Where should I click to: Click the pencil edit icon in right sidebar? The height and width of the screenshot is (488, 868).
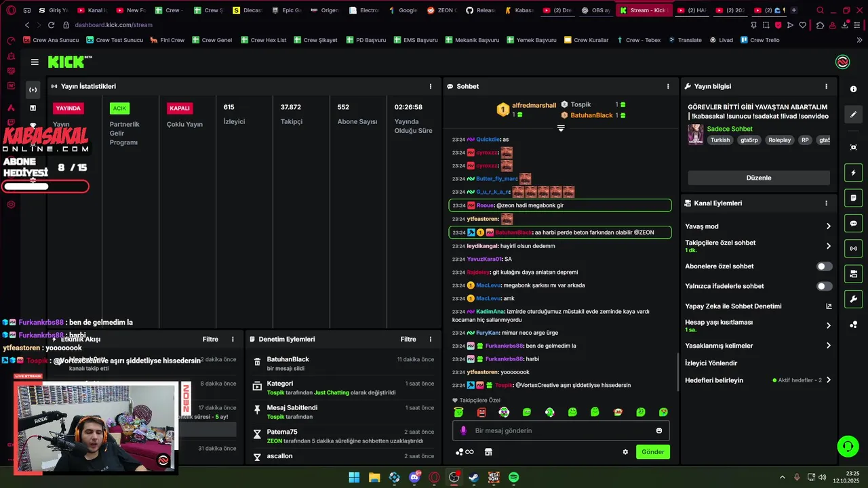point(853,115)
